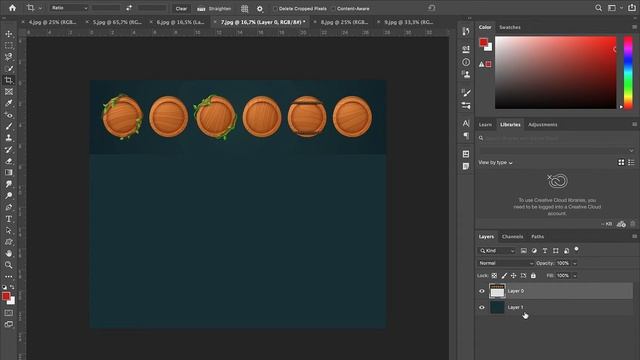Hide Layer 0 visibility eye
Viewport: 640px width, 360px height.
point(482,291)
